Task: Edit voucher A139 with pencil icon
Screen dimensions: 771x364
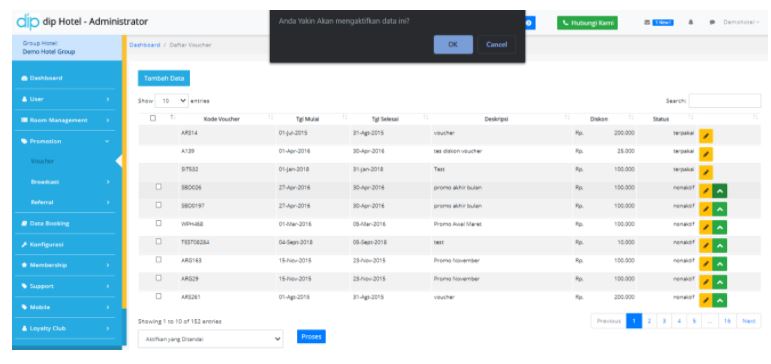Action: 706,154
